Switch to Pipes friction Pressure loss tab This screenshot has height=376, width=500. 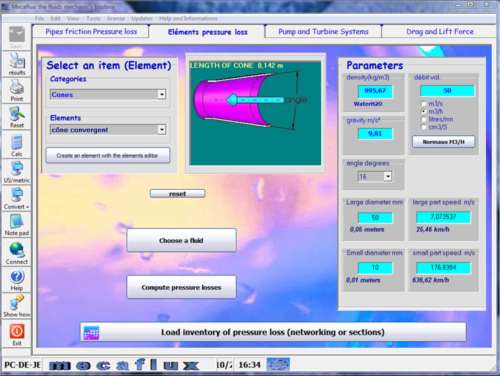(91, 32)
